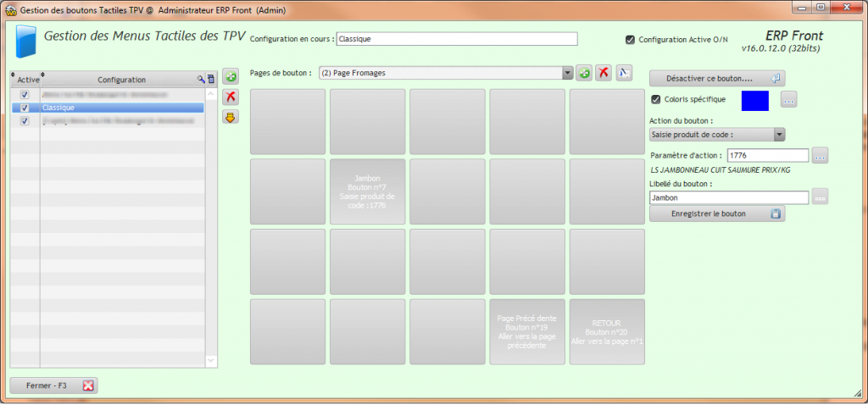The image size is (868, 416).
Task: Add a new configuration with green plus icon
Action: pos(229,78)
